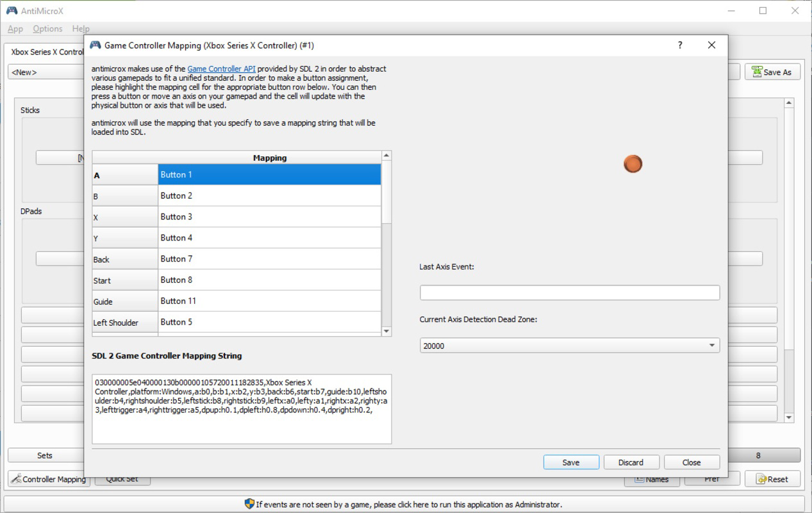Click the Guide row header
812x513 pixels.
click(125, 302)
